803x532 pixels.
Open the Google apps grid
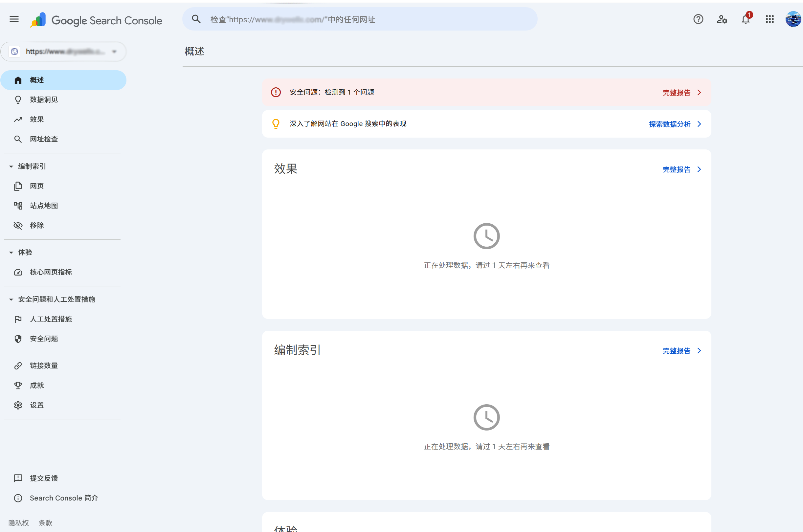pos(770,19)
